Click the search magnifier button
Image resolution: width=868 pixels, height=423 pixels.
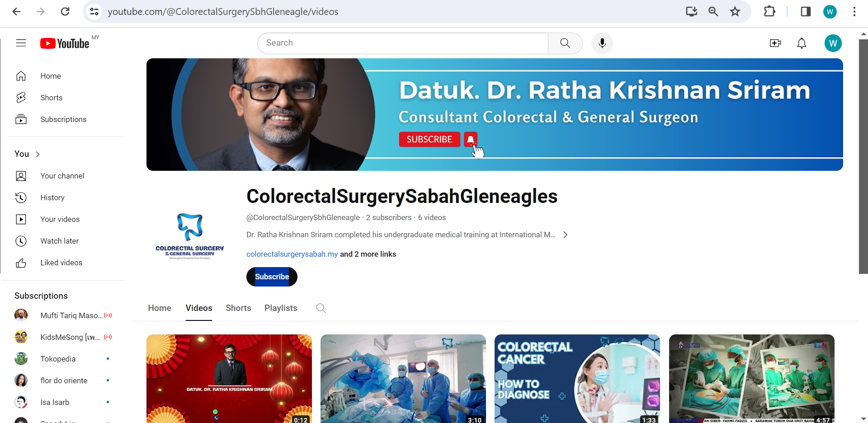click(565, 43)
